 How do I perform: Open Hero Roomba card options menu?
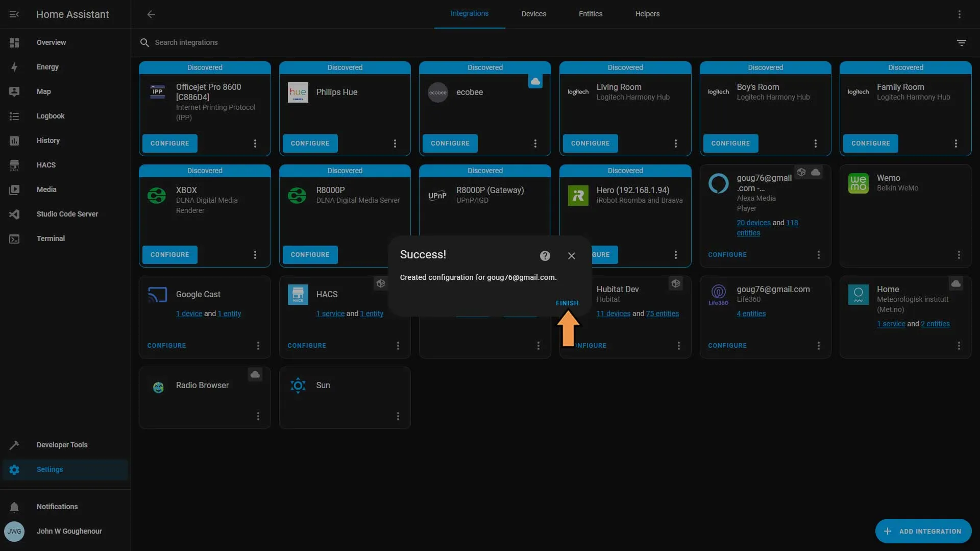[x=676, y=255]
